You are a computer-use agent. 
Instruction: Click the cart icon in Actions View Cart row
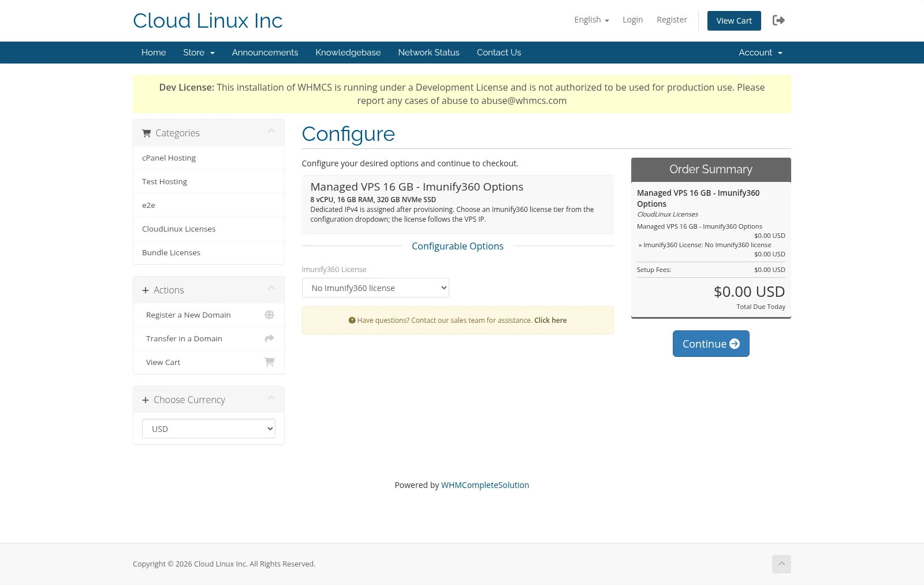pos(269,362)
